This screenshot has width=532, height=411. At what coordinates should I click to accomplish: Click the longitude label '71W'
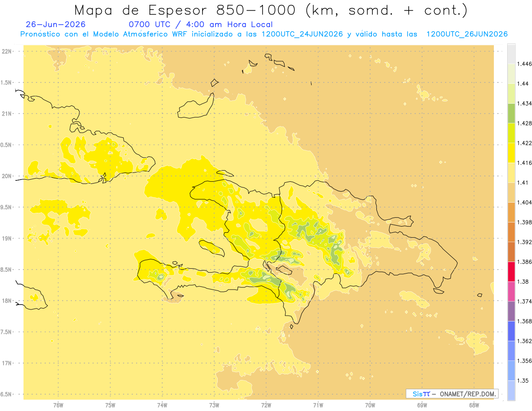(x=318, y=405)
